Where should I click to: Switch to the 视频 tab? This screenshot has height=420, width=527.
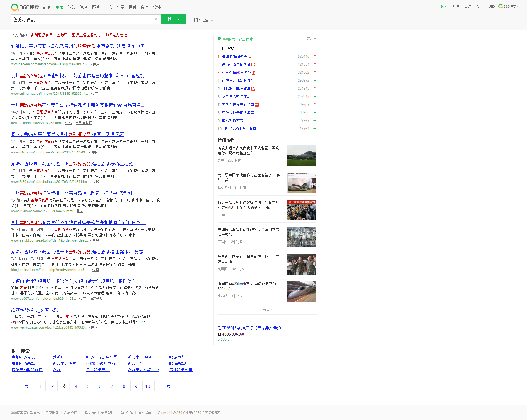pyautogui.click(x=84, y=7)
